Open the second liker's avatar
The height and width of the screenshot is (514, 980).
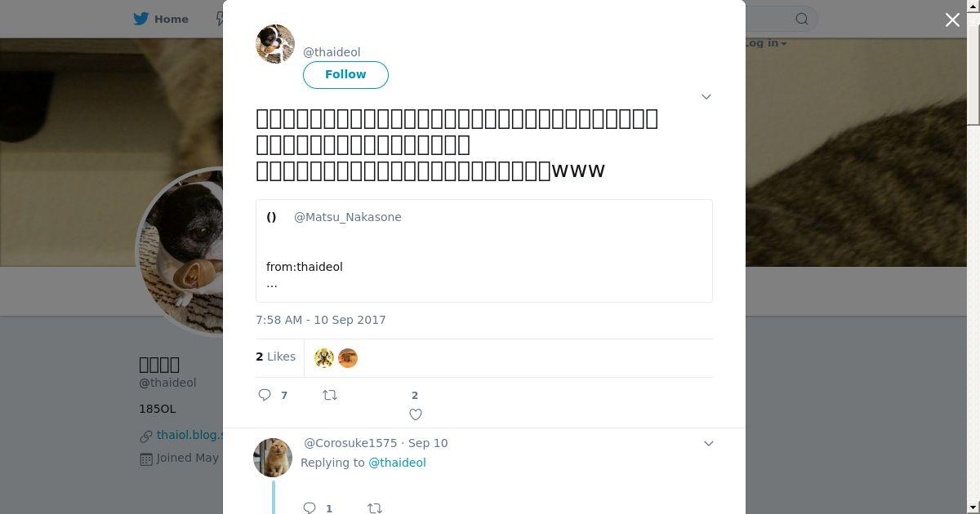tap(348, 357)
